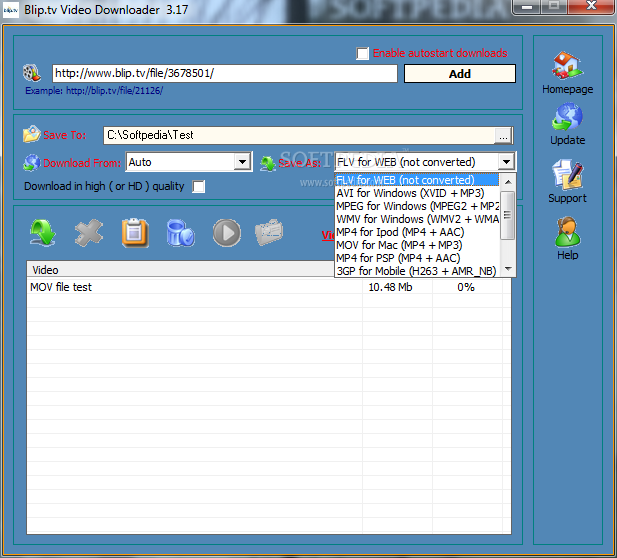Click the Video column header
The height and width of the screenshot is (558, 617).
pyautogui.click(x=181, y=270)
